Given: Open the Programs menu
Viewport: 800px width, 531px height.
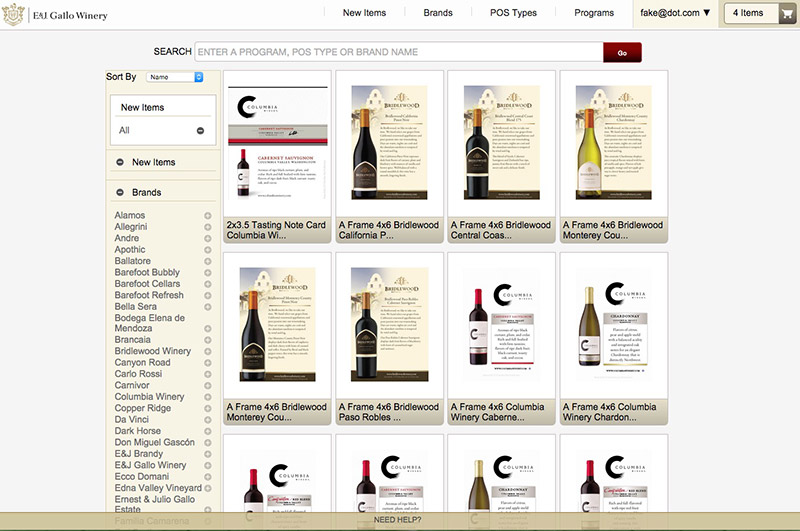Looking at the screenshot, I should point(594,13).
